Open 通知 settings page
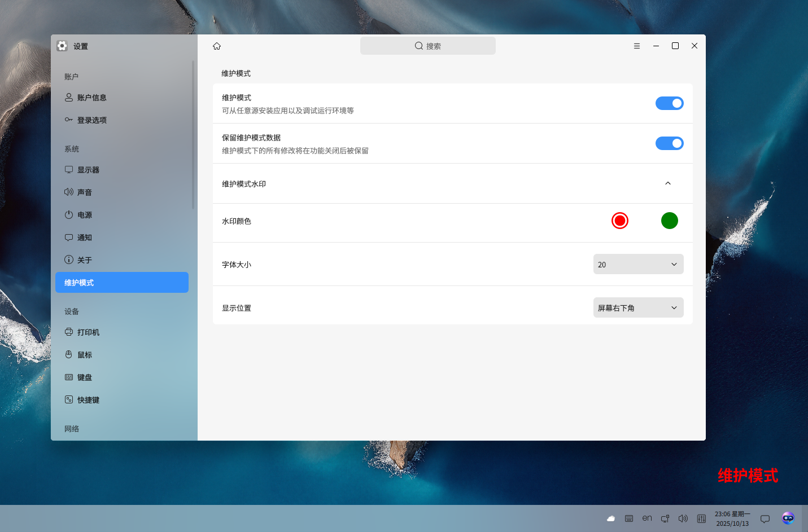This screenshot has height=532, width=808. tap(122, 238)
